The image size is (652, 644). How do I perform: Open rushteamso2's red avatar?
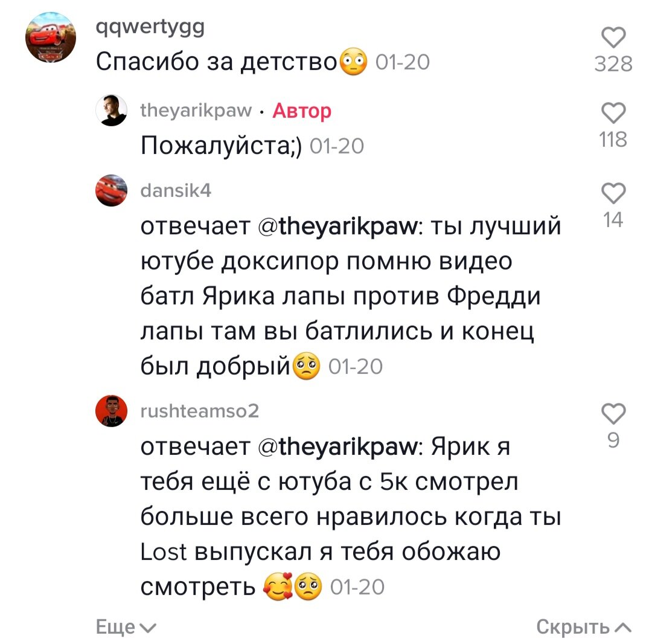(112, 411)
